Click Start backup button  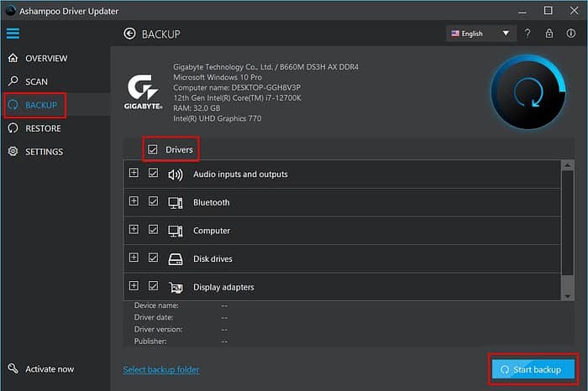click(533, 369)
